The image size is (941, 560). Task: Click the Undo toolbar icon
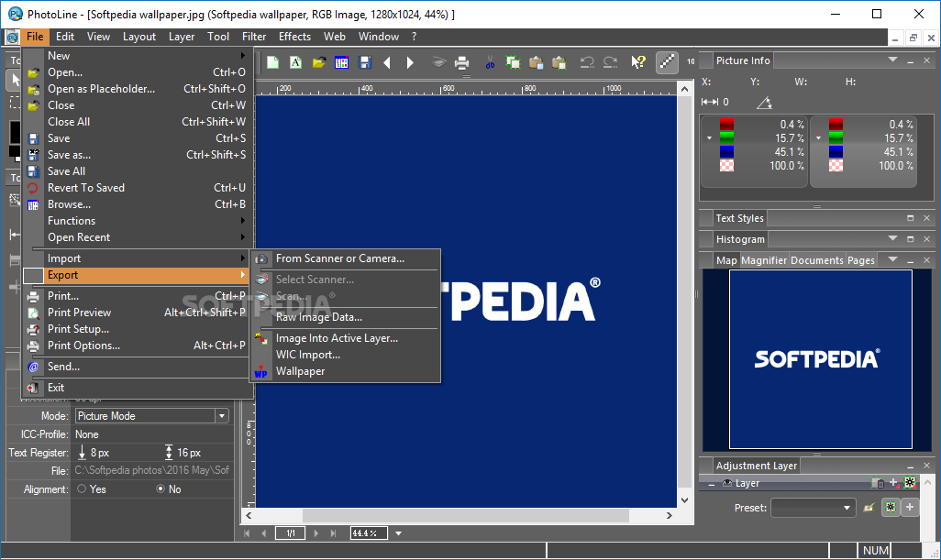click(587, 62)
